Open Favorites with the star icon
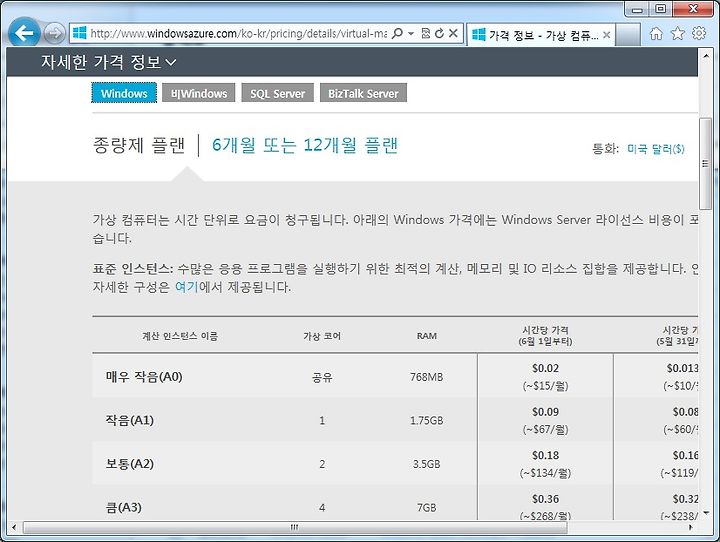 coord(678,33)
